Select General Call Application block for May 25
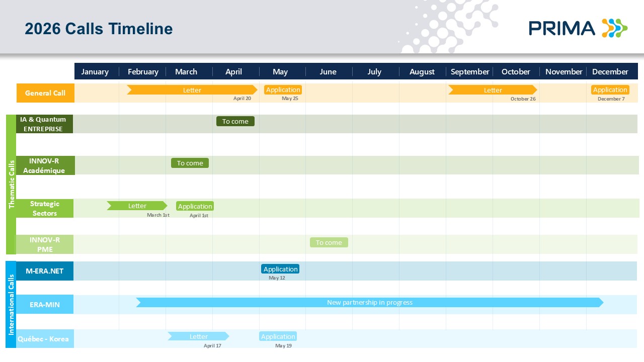The width and height of the screenshot is (644, 362). 283,90
